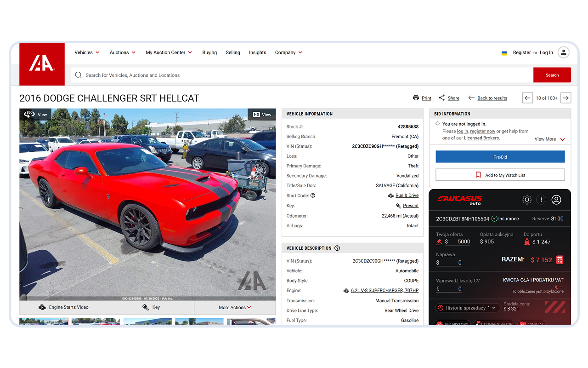Screen dimensions: 588x368
Task: Click the red Search button
Action: pyautogui.click(x=552, y=75)
